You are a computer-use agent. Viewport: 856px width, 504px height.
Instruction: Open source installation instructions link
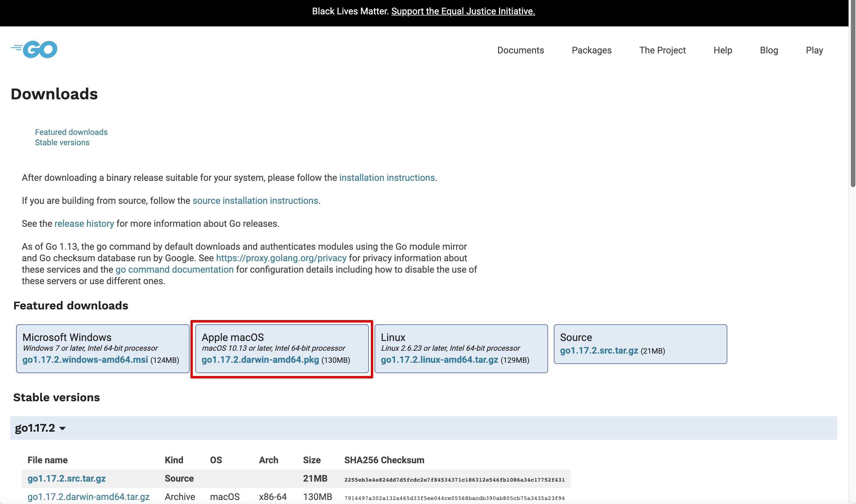(x=255, y=201)
